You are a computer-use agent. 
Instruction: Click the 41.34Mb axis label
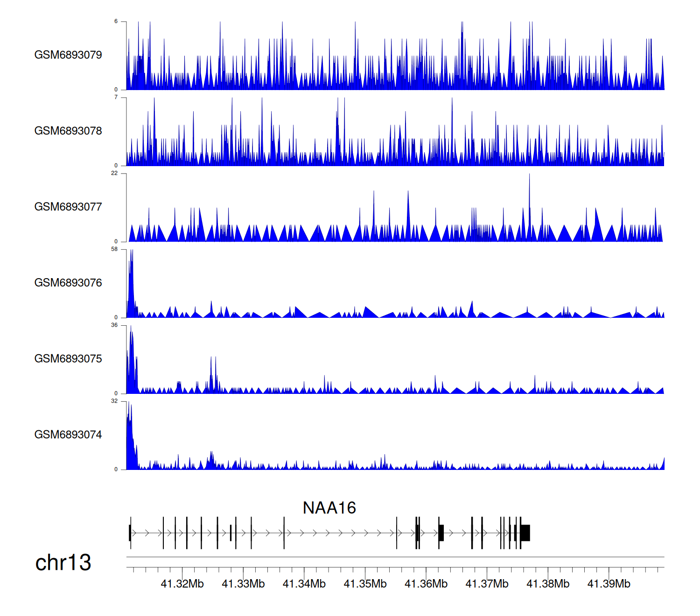tap(304, 584)
